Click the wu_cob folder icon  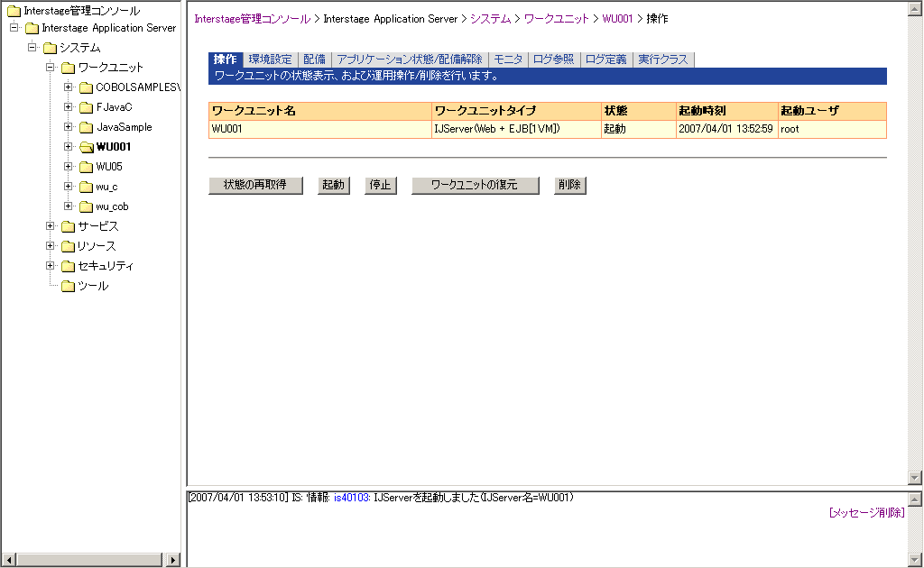pos(87,206)
